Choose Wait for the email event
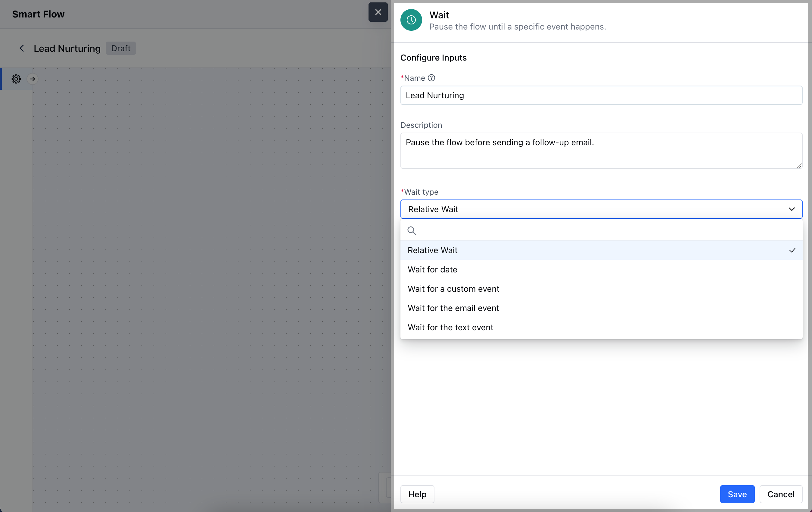 pyautogui.click(x=601, y=308)
